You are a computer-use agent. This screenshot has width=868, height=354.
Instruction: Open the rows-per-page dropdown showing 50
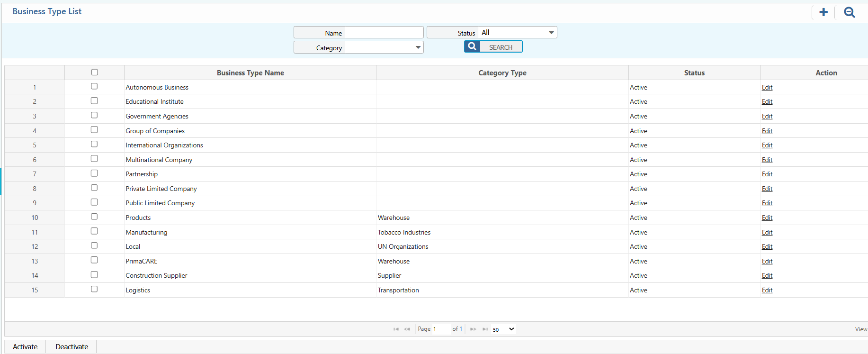pos(503,329)
